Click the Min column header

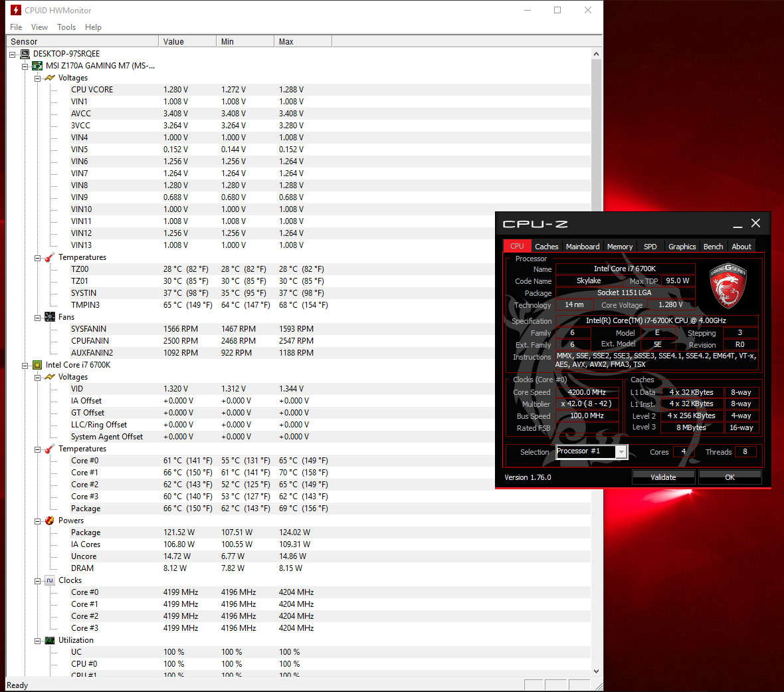(x=245, y=41)
